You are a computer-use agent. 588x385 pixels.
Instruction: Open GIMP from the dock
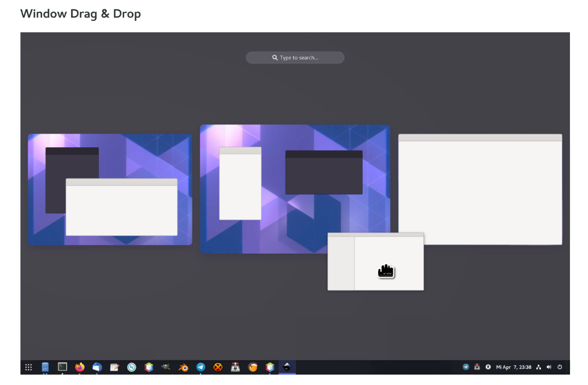point(166,367)
